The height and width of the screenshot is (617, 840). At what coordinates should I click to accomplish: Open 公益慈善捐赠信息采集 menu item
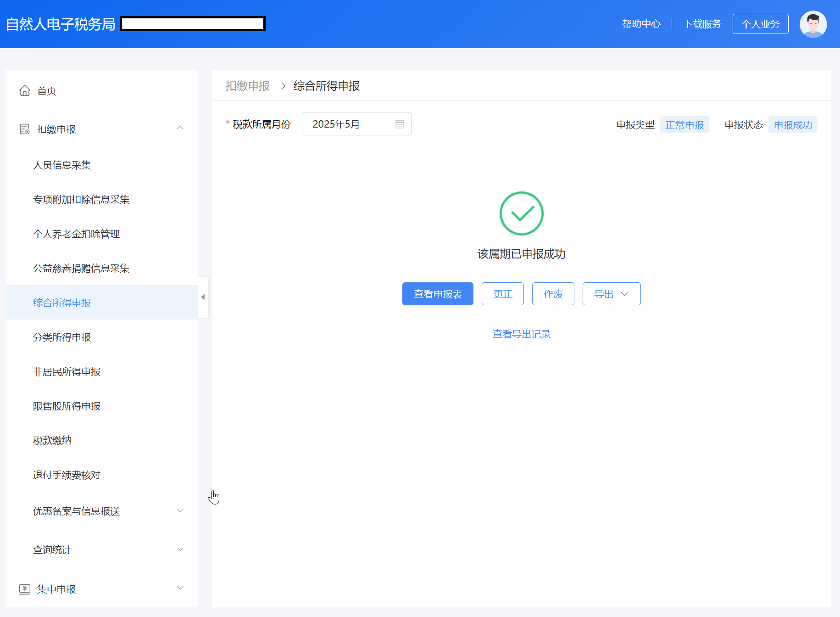(x=81, y=268)
